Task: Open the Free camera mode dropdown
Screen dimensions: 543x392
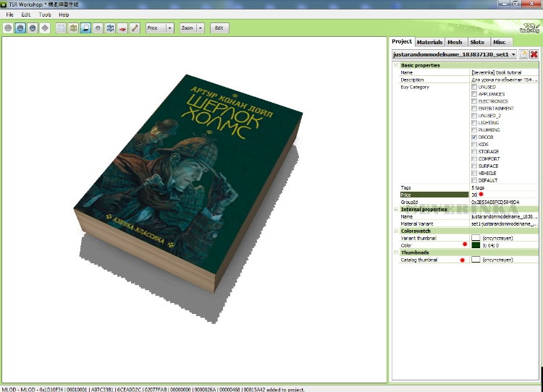Action: [x=170, y=28]
